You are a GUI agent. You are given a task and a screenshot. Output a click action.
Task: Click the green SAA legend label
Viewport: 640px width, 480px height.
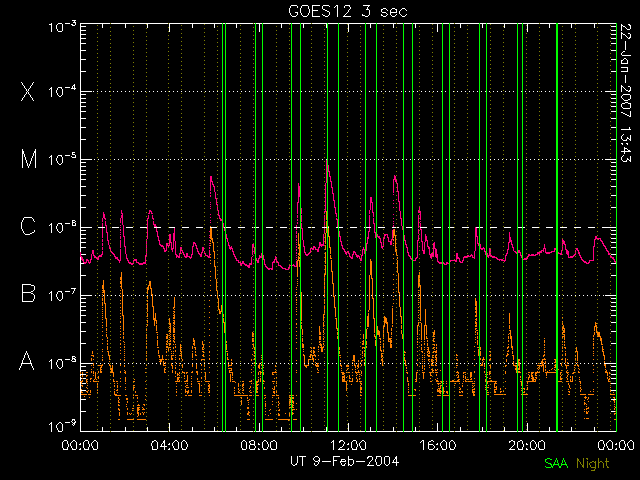click(556, 463)
